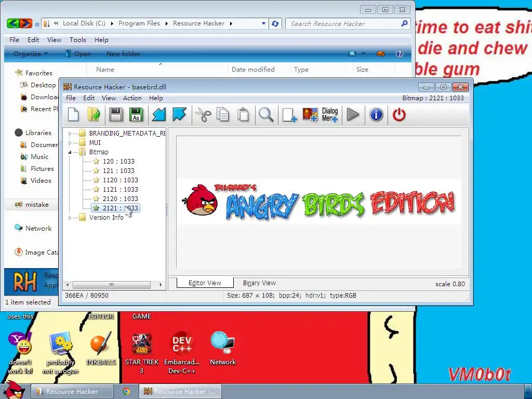The image size is (532, 399).
Task: Click the Explorer back arrow button
Action: point(12,23)
